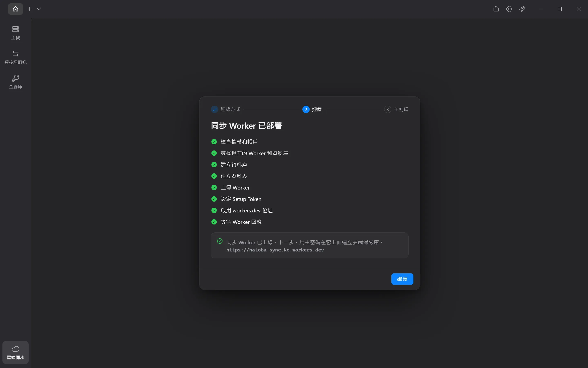The height and width of the screenshot is (368, 588).
Task: Click the 繼續 continue button
Action: click(402, 279)
